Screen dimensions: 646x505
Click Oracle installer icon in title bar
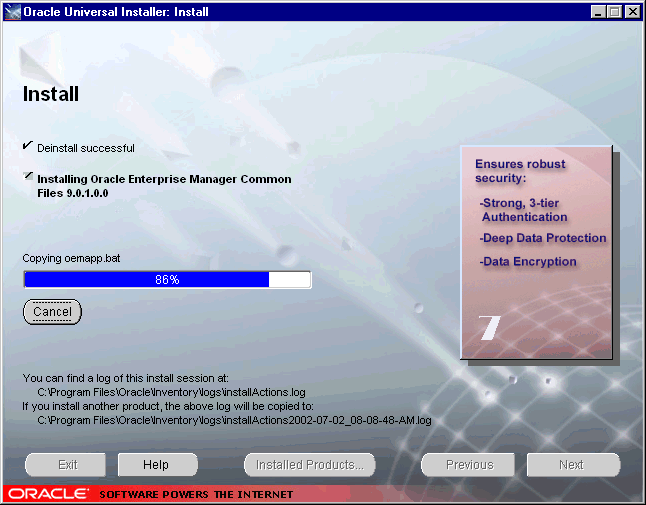[x=12, y=12]
